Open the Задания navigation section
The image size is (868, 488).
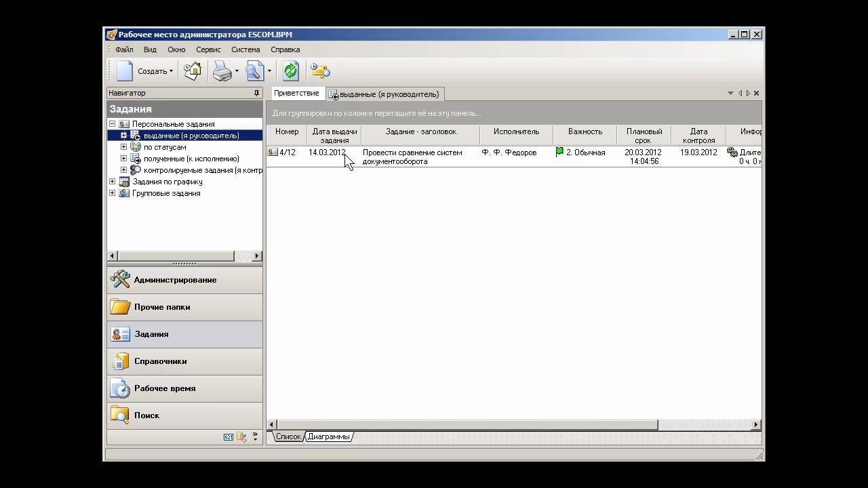184,334
